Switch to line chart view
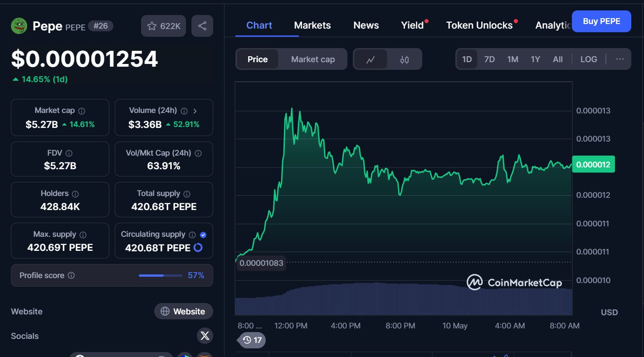 click(371, 59)
